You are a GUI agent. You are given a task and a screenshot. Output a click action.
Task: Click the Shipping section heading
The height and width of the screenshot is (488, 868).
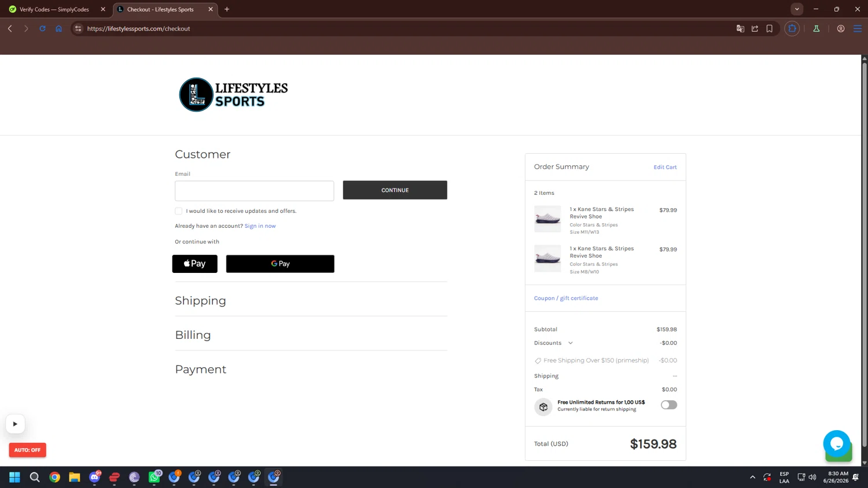(x=200, y=301)
